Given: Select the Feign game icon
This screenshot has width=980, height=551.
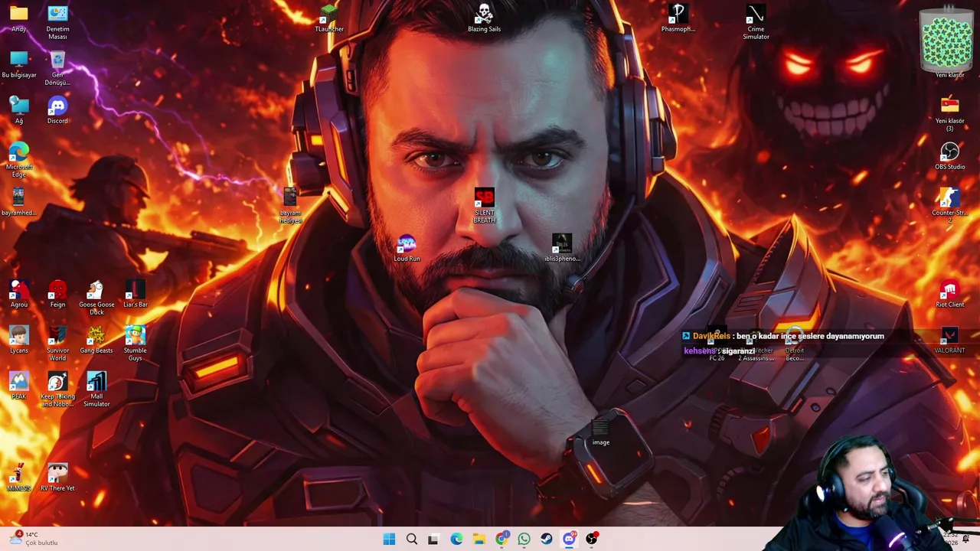Looking at the screenshot, I should (x=57, y=295).
